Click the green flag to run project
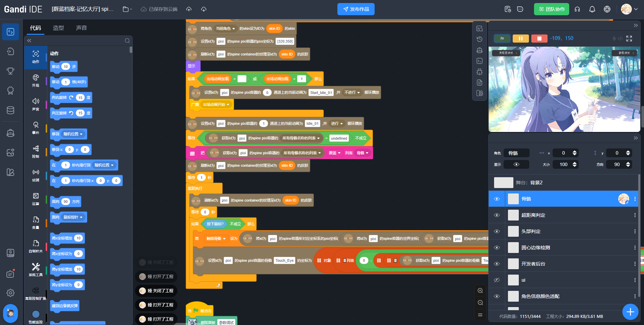 tap(502, 39)
